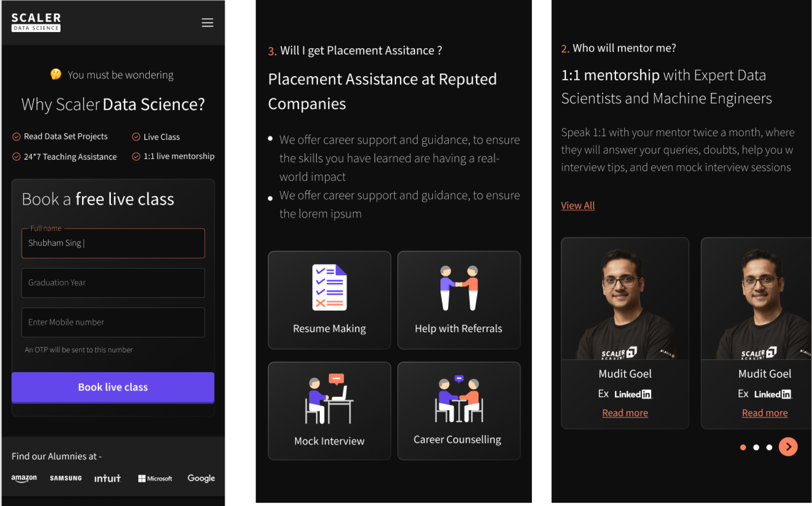812x506 pixels.
Task: Click the Microsoft logo in alumni section
Action: pos(155,478)
